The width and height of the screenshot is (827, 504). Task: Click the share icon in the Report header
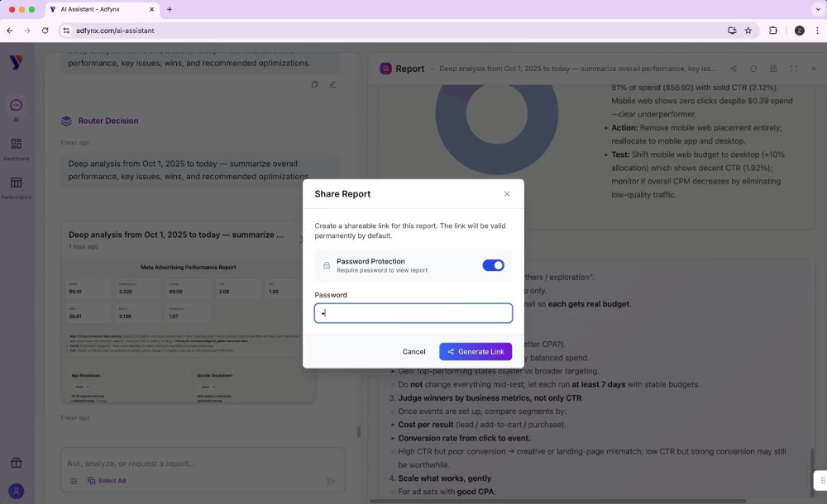(x=733, y=69)
